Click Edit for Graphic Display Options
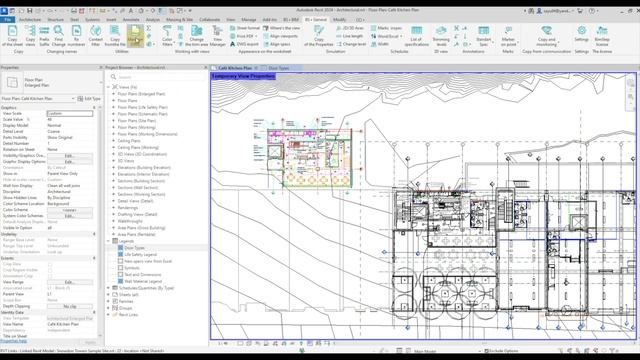The width and height of the screenshot is (640, 360). click(x=70, y=162)
